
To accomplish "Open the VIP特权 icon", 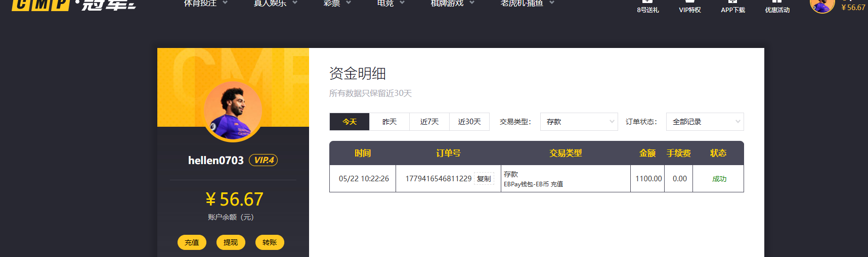I will tap(690, 6).
